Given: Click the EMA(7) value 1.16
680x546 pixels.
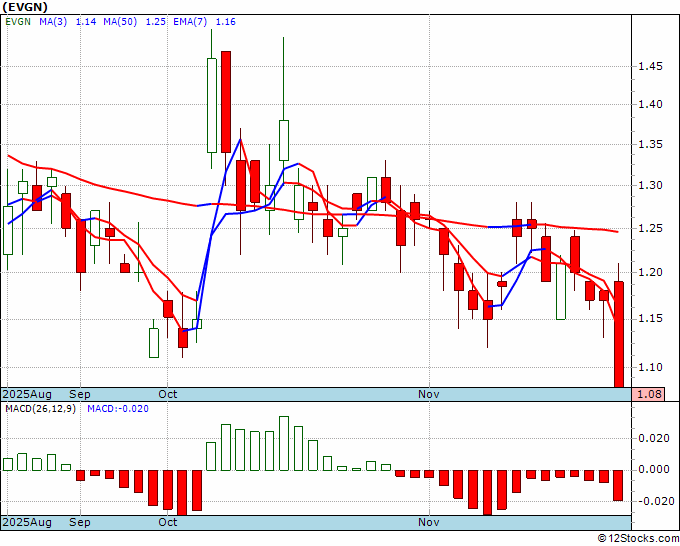Looking at the screenshot, I should tap(226, 22).
